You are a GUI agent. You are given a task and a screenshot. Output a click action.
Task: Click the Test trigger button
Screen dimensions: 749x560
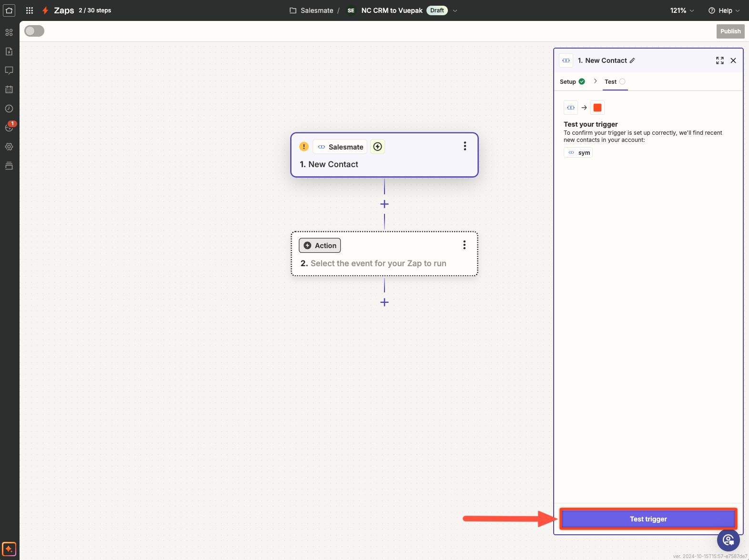[x=648, y=519]
